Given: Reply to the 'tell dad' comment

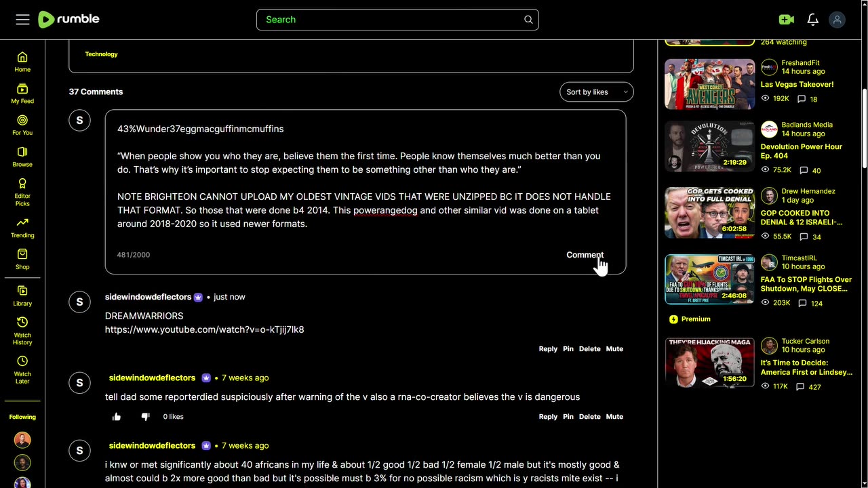Looking at the screenshot, I should [x=548, y=417].
